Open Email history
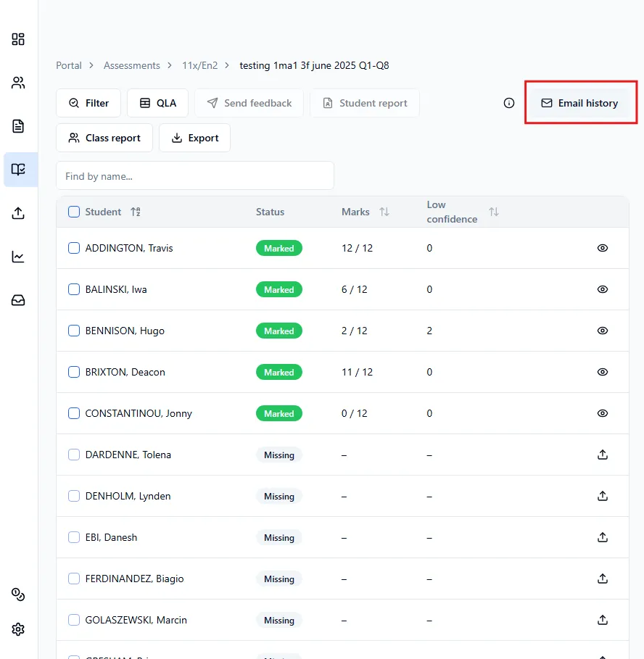 (x=579, y=103)
